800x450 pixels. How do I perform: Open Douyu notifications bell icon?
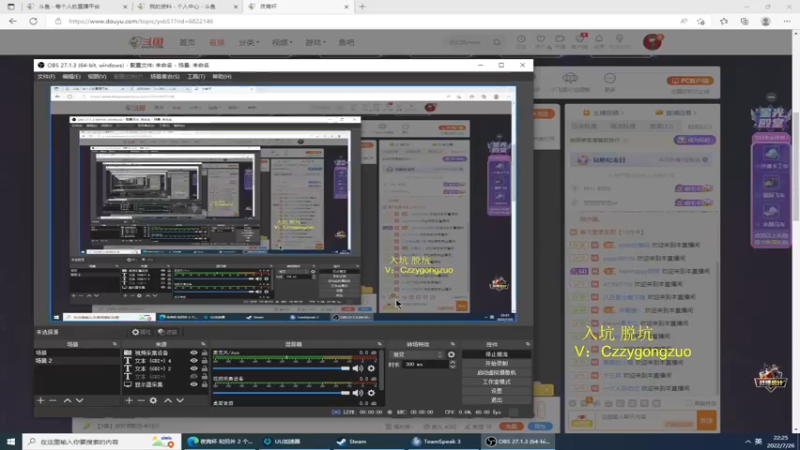(x=599, y=40)
